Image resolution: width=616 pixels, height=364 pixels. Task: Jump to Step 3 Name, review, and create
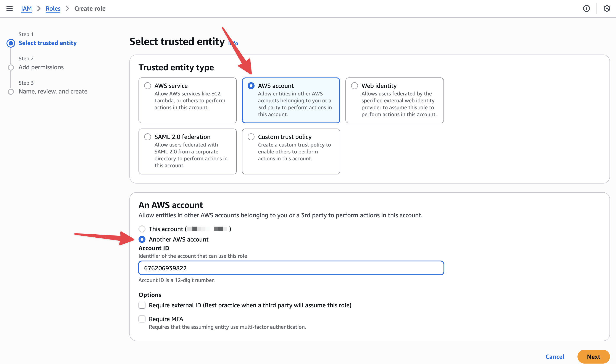[x=53, y=91]
